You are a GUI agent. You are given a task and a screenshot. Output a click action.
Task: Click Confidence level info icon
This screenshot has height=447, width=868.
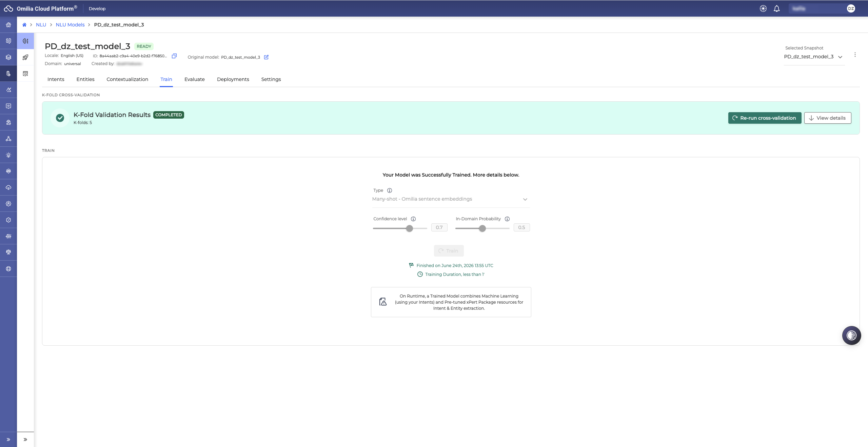pos(413,219)
